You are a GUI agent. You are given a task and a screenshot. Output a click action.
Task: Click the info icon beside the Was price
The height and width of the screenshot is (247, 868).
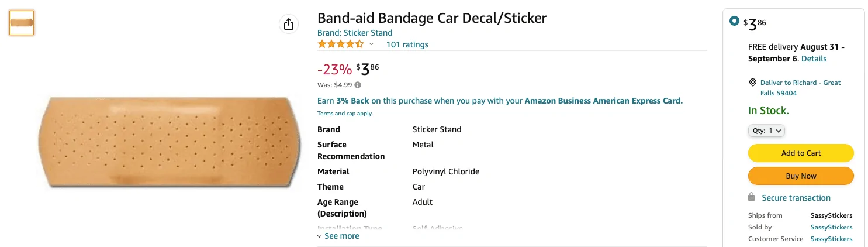[358, 85]
